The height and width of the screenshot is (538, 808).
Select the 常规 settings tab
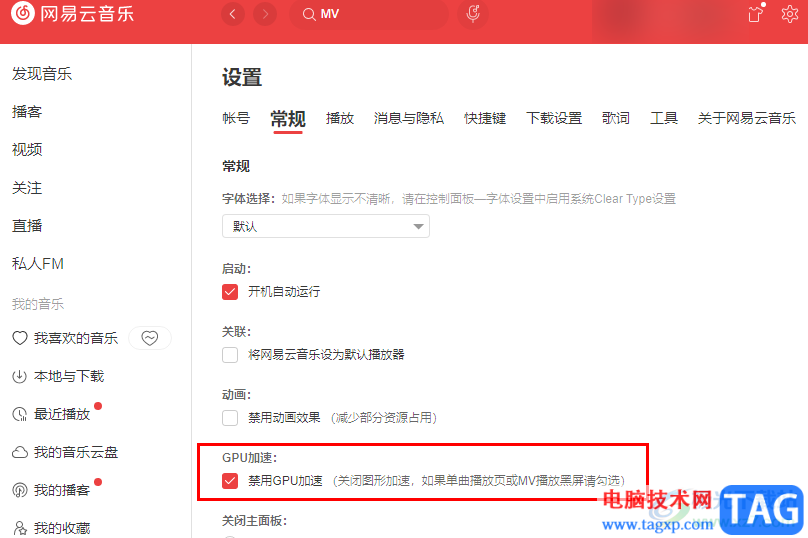pyautogui.click(x=288, y=119)
